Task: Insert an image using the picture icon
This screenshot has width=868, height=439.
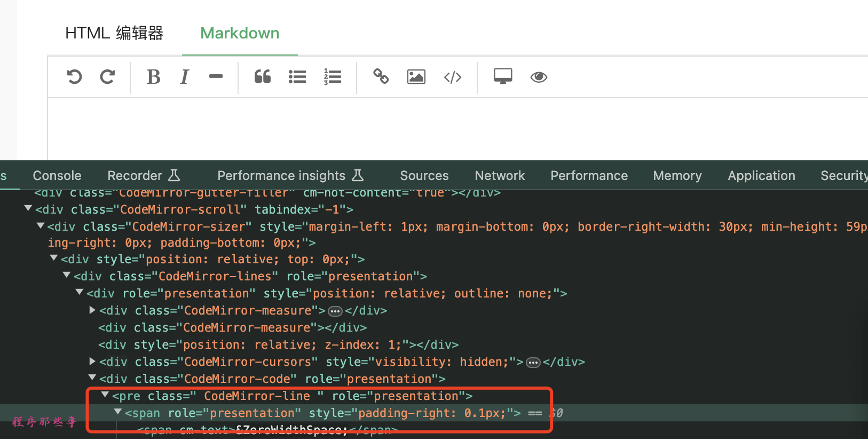Action: (x=416, y=77)
